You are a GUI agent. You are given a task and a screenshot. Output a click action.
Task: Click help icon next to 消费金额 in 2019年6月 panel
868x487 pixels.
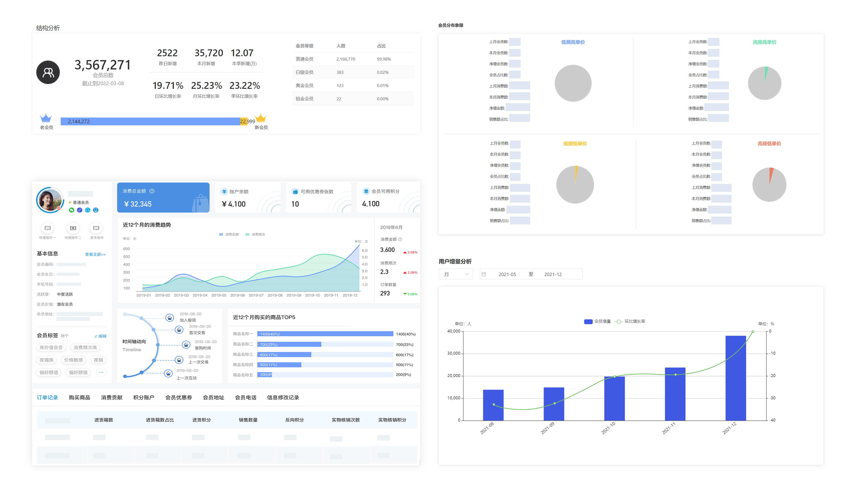(400, 239)
